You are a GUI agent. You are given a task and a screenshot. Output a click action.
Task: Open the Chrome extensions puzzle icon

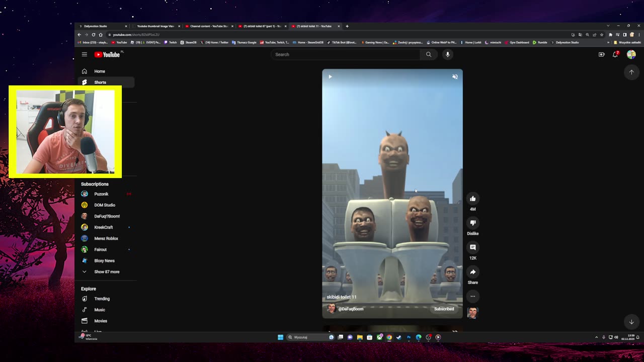[610, 35]
